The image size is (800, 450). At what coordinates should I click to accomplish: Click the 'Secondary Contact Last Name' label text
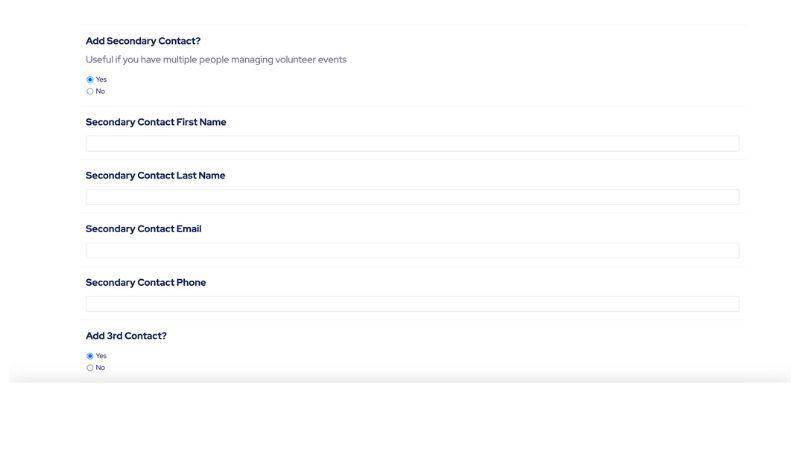point(155,176)
